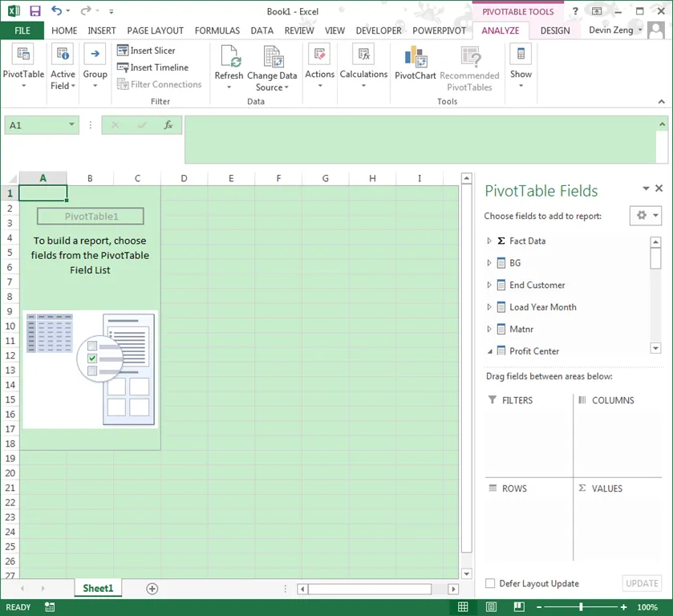Insert a Timeline
Screen dimensions: 673x616
point(152,67)
